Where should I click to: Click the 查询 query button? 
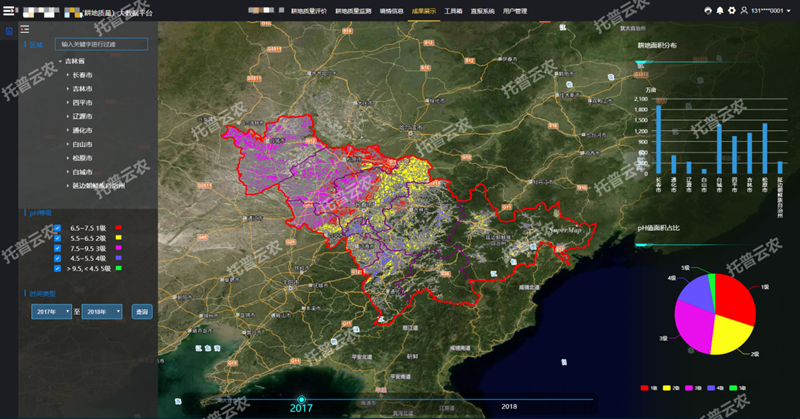tap(142, 312)
